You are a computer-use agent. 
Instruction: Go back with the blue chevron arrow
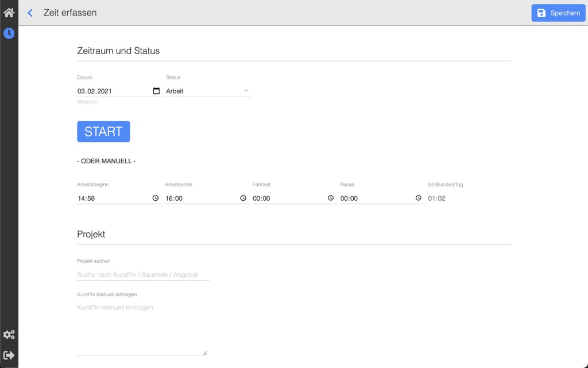tap(30, 13)
